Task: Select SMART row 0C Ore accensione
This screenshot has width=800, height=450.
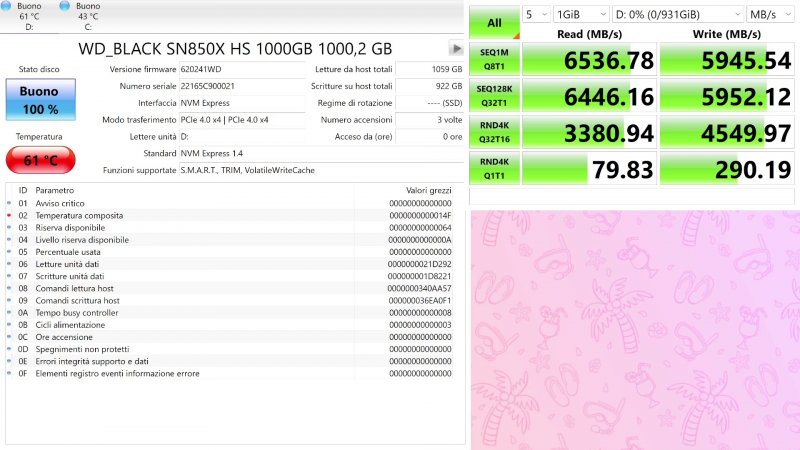Action: 230,337
